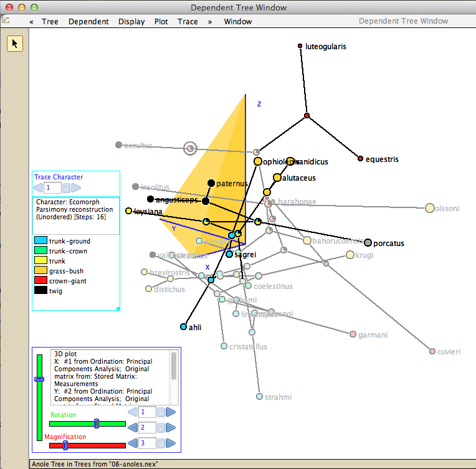This screenshot has width=476, height=469.
Task: Open the Trace menu
Action: pos(188,21)
